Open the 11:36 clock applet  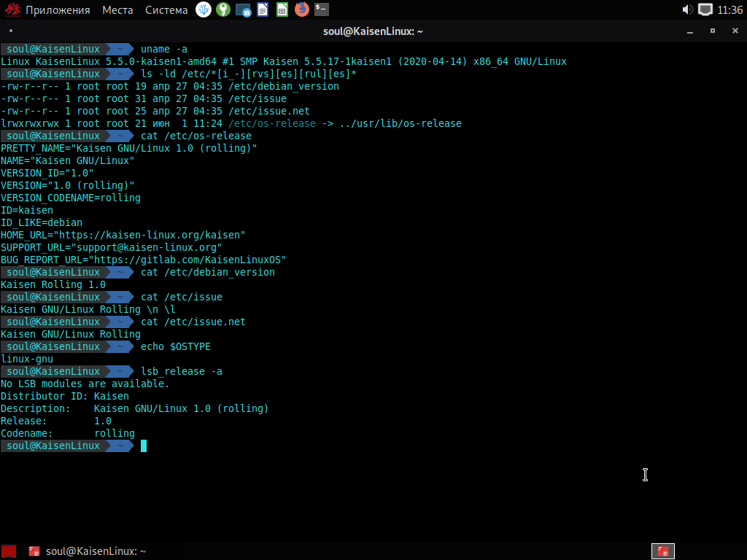coord(729,10)
